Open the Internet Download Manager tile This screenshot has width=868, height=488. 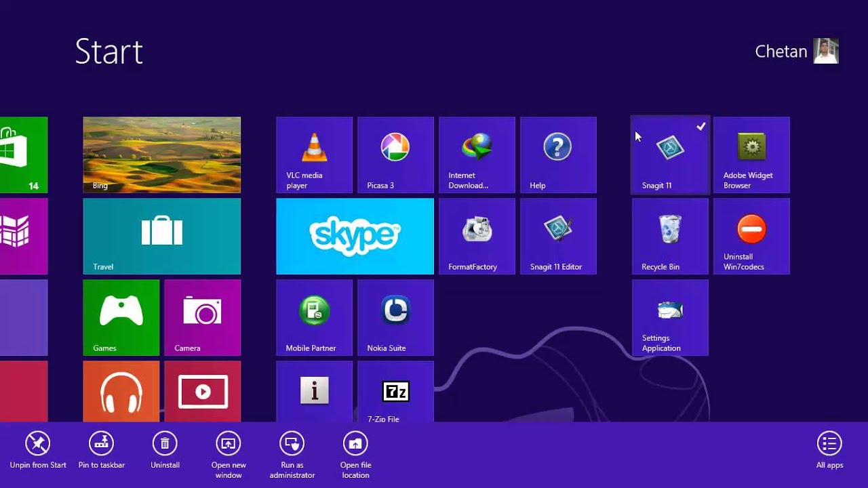pos(477,155)
